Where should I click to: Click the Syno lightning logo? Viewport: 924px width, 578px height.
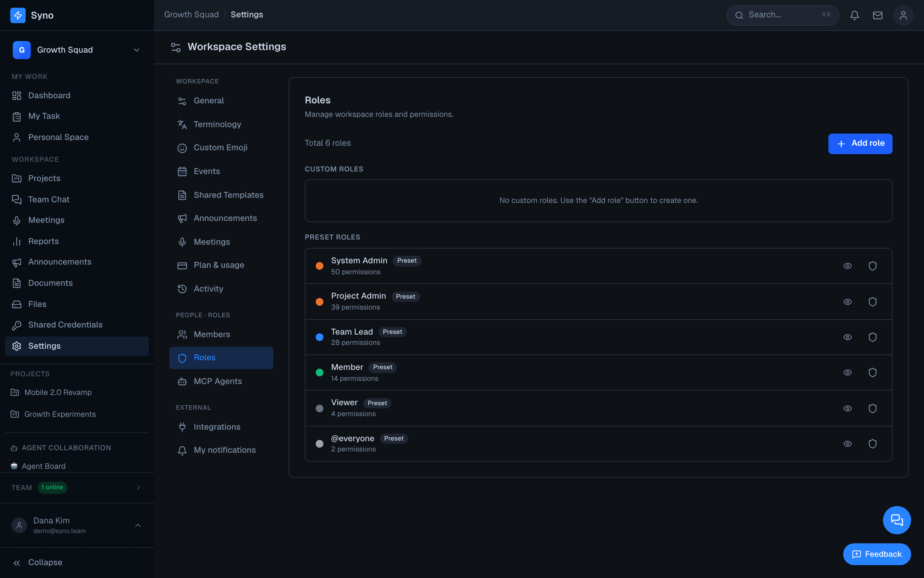coord(18,15)
